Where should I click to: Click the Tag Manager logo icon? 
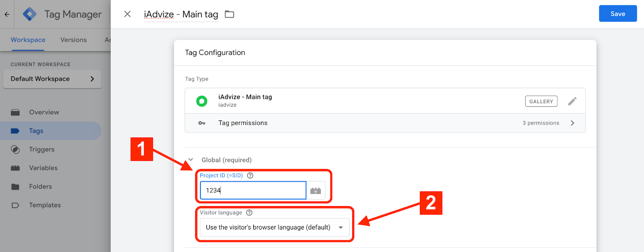30,14
